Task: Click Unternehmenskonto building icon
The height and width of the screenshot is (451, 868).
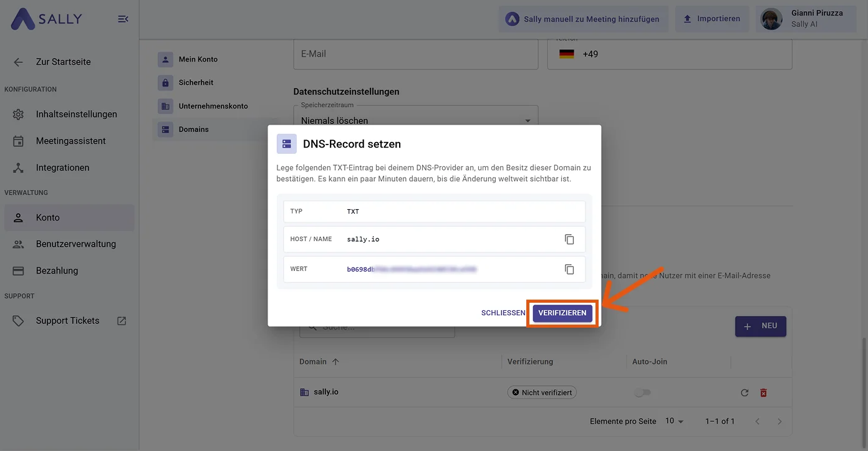Action: point(165,106)
